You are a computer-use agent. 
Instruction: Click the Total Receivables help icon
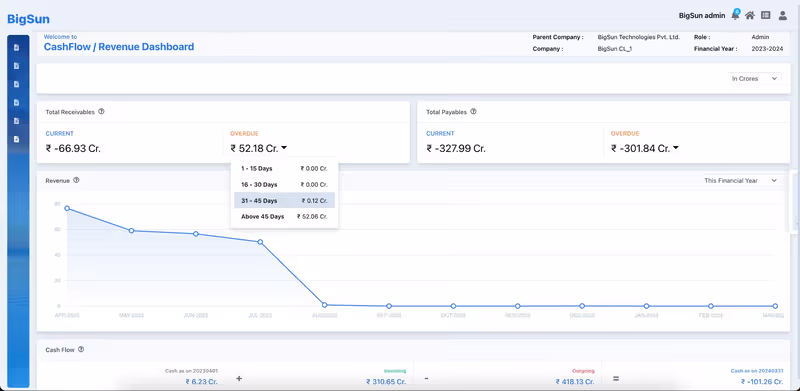tap(101, 111)
